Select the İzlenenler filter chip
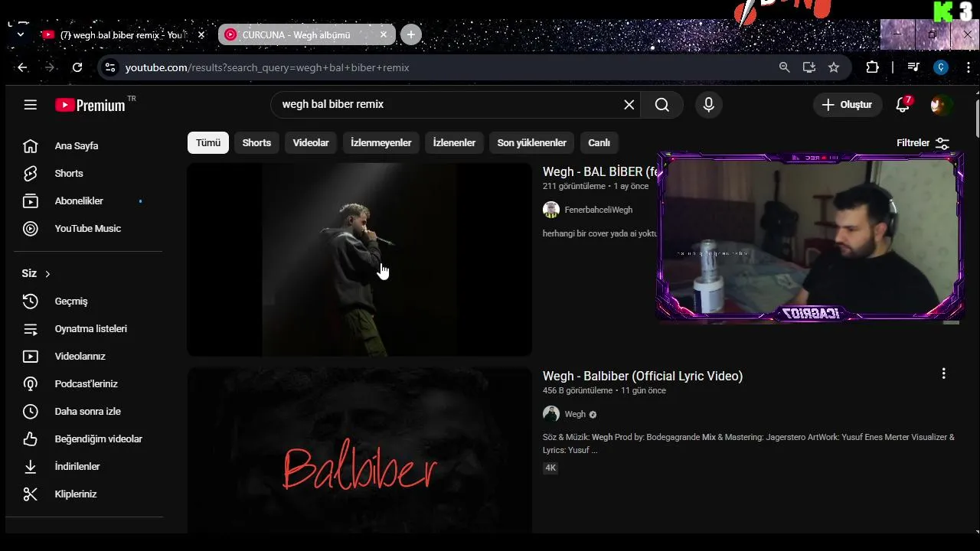Screen dimensions: 980x551 coord(454,143)
